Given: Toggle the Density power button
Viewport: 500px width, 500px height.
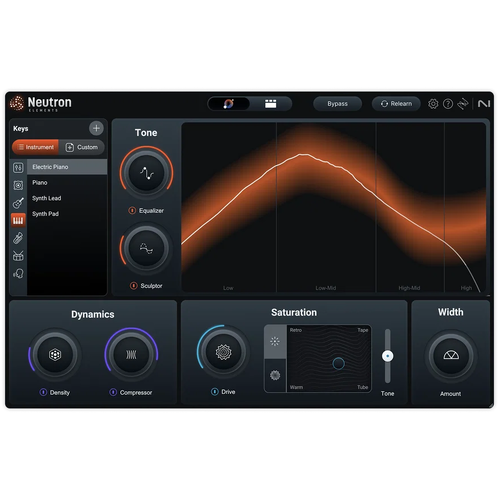Looking at the screenshot, I should [x=43, y=392].
